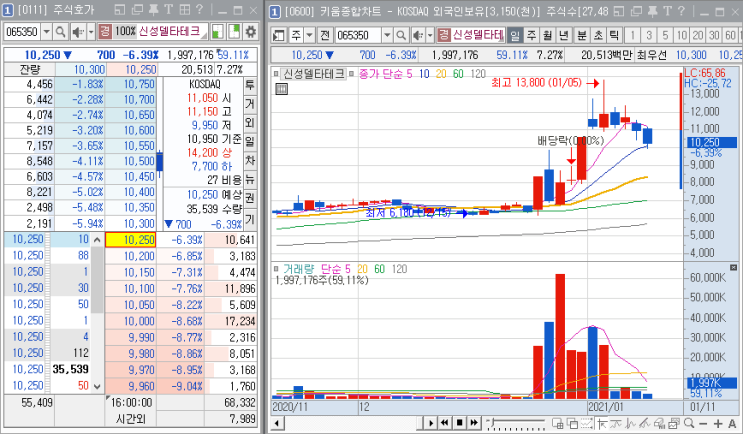Click chart scrollbar left arrow
This screenshot has height=434, width=743.
coord(278,423)
